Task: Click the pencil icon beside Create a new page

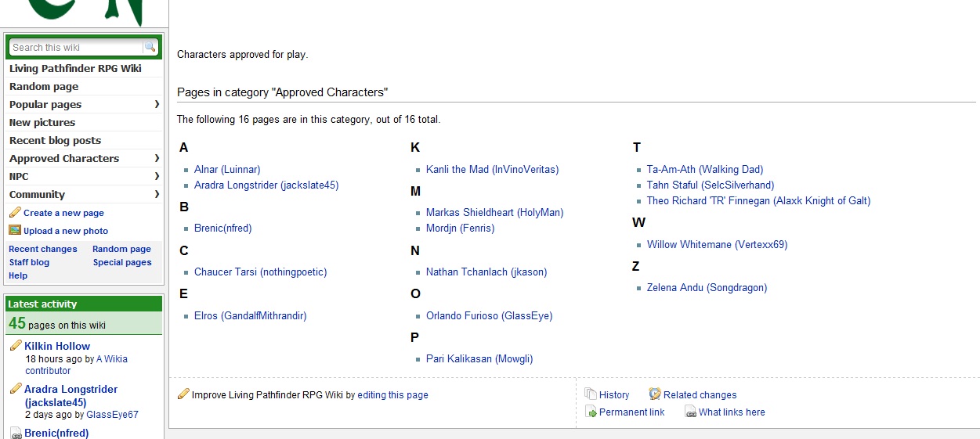Action: [15, 213]
